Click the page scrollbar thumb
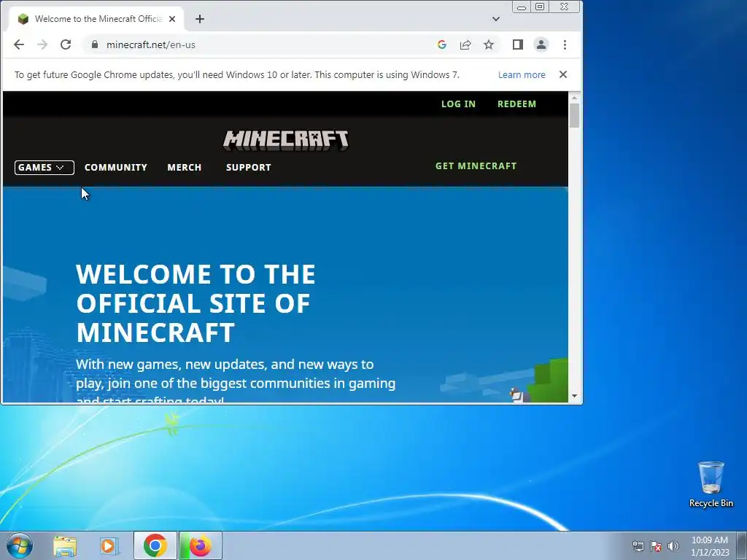Screen dimensions: 747x560 click(574, 115)
